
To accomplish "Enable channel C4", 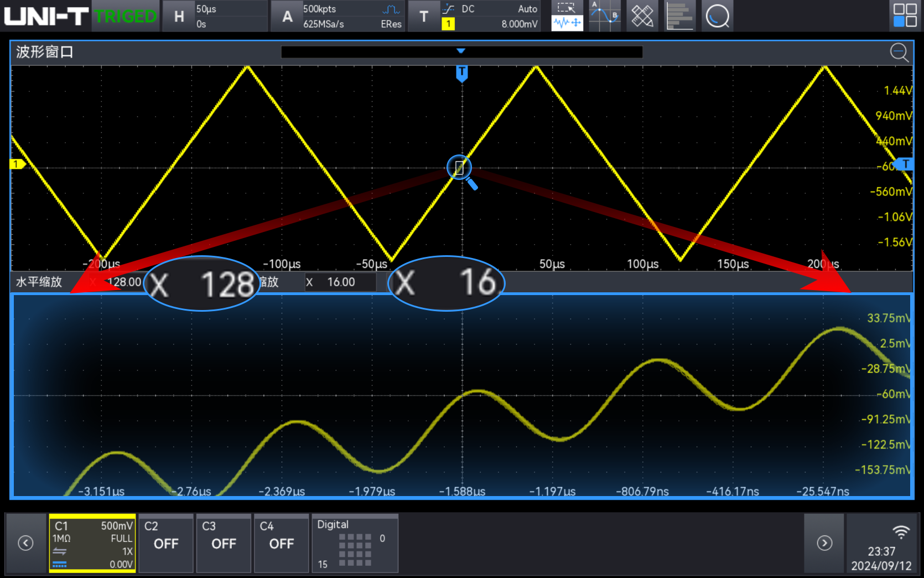I will click(x=281, y=543).
